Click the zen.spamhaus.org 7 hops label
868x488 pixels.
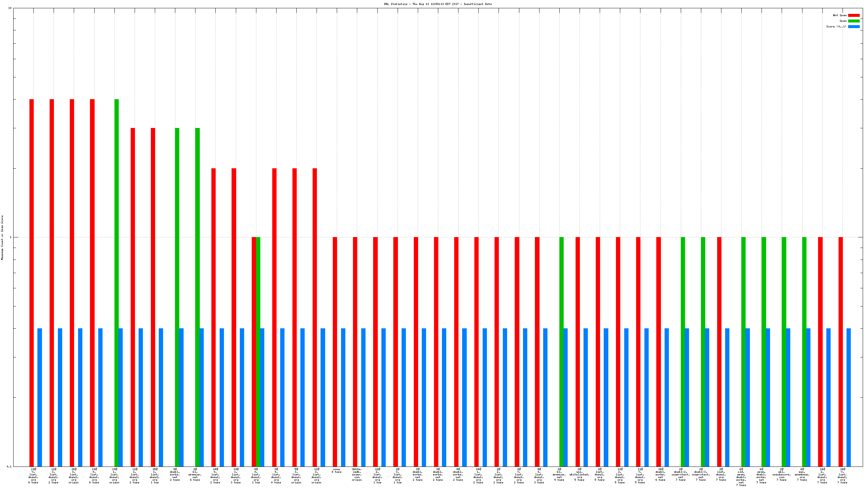point(802,474)
